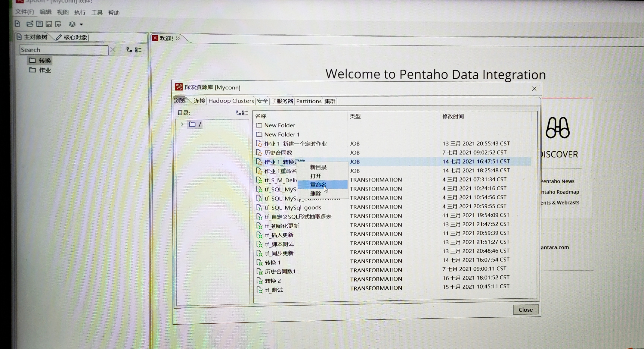
Task: Click transformation icon of tf_插入更新
Action: point(259,235)
